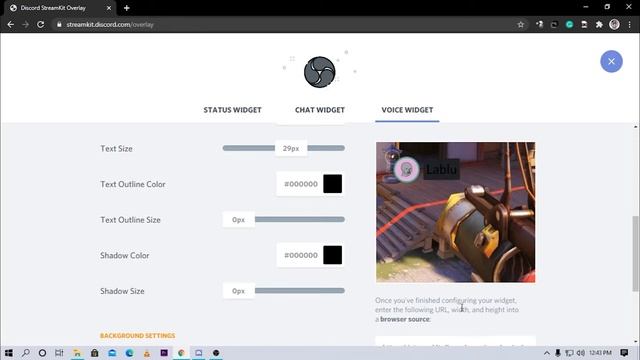640x360 pixels.
Task: Click the microphone tray icon
Action: (558, 353)
